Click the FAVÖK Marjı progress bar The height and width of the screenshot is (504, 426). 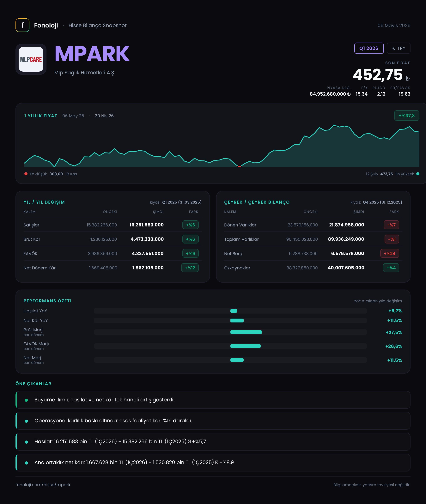pos(230,346)
